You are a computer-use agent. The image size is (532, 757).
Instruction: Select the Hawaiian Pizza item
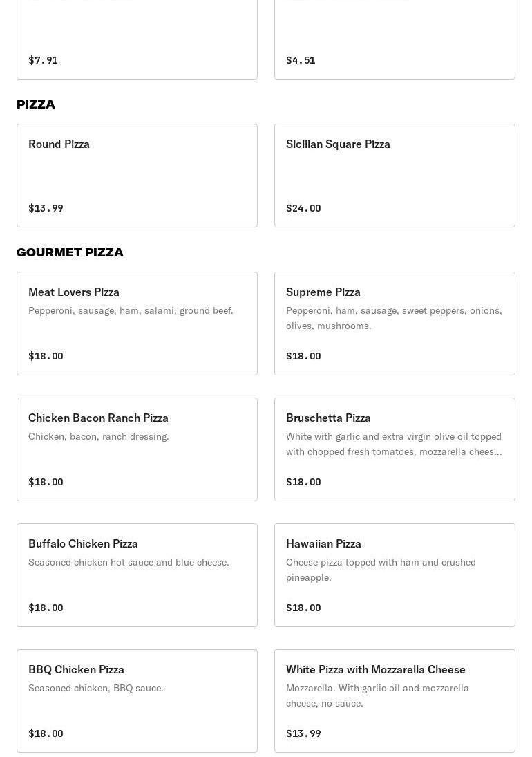coord(395,574)
